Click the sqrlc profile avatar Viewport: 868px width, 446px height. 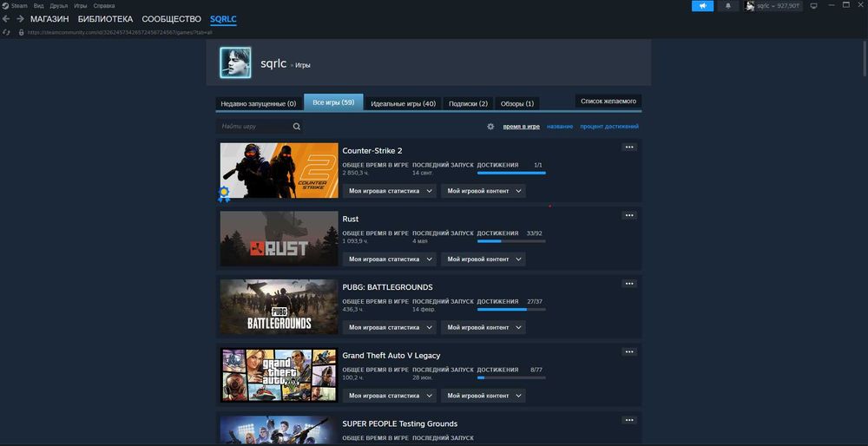pyautogui.click(x=235, y=62)
